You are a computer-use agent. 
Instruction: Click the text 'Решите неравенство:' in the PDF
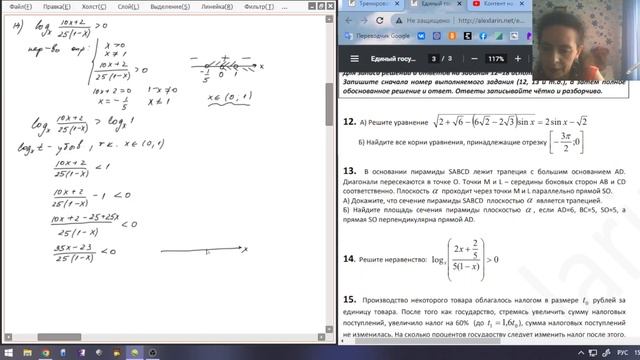point(393,260)
